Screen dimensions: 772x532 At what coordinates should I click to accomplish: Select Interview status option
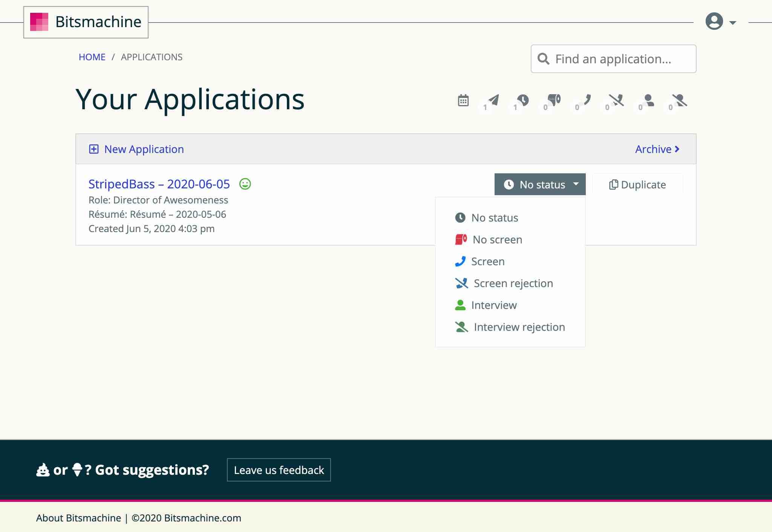click(x=493, y=305)
